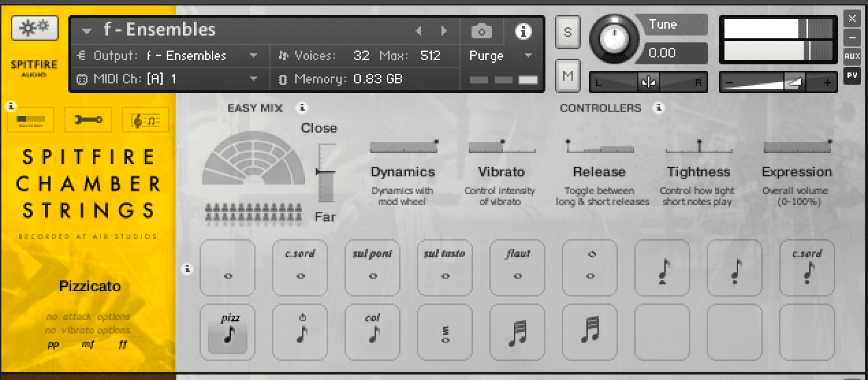Toggle the Mute M button

coord(567,75)
